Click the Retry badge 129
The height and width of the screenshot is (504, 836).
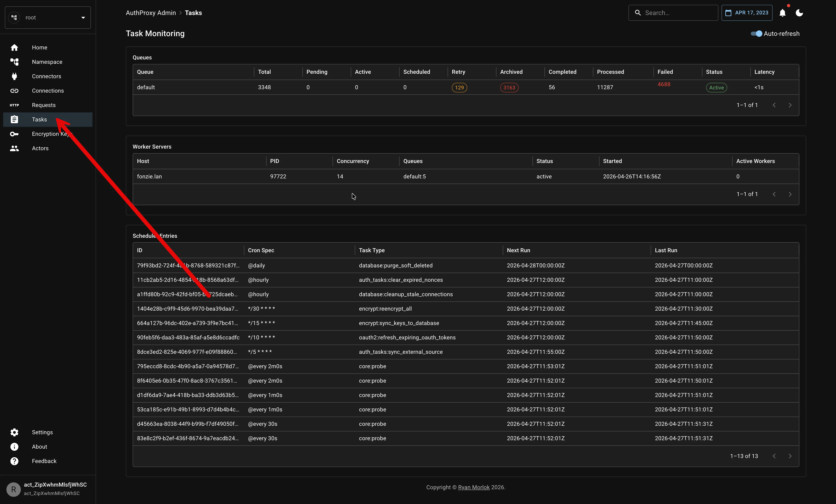click(459, 88)
